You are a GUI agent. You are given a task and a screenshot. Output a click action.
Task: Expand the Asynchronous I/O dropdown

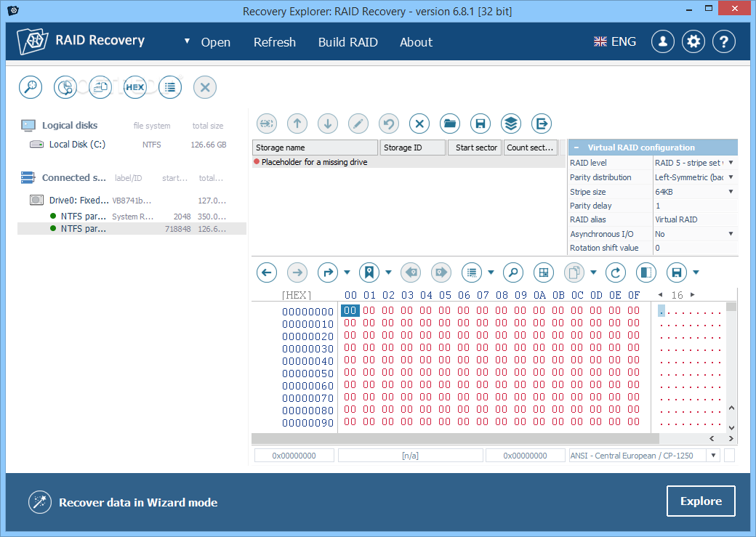(731, 234)
